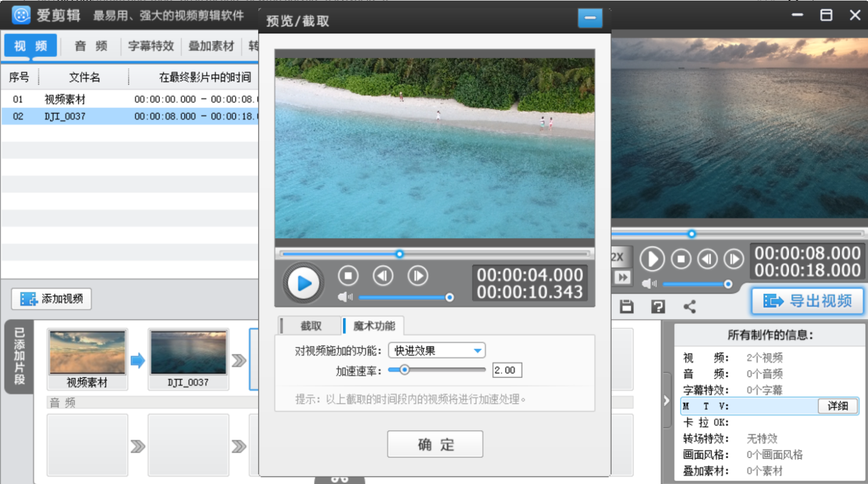Select the DJI_0037 thumbnail in added clips
This screenshot has width=868, height=484.
(189, 359)
